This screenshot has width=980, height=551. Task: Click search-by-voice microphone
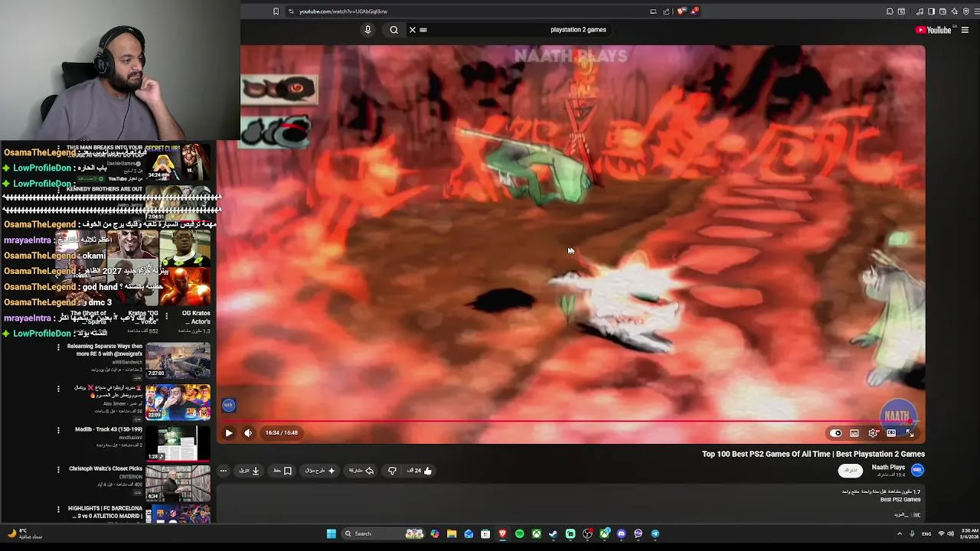[367, 30]
